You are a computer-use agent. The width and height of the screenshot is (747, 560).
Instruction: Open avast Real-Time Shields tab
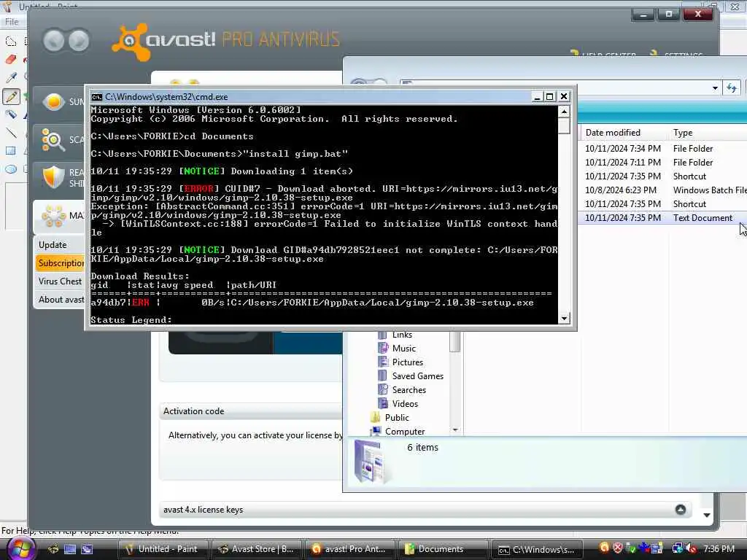tap(59, 177)
